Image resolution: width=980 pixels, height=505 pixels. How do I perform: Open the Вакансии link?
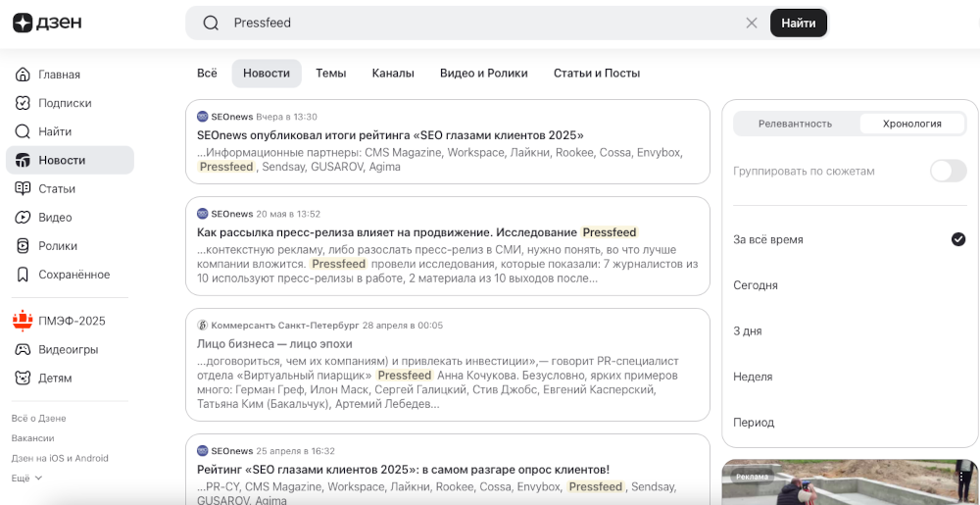pyautogui.click(x=32, y=438)
